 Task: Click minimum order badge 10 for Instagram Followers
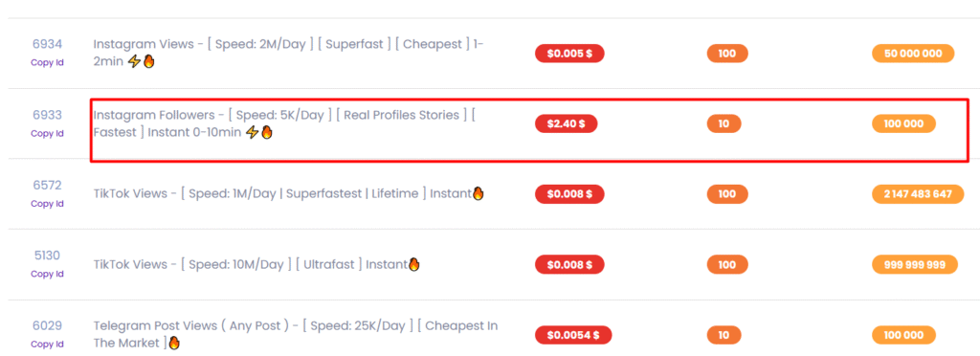point(724,123)
